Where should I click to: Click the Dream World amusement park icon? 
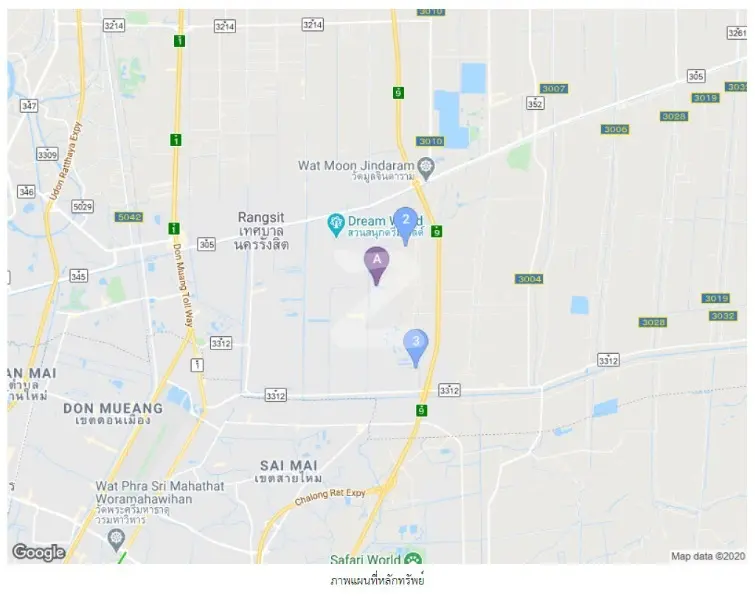tap(335, 225)
